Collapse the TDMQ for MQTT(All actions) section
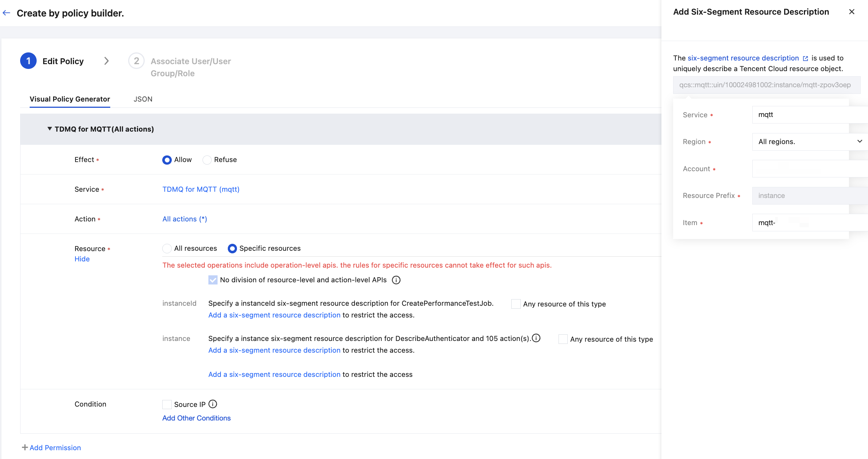 tap(49, 129)
